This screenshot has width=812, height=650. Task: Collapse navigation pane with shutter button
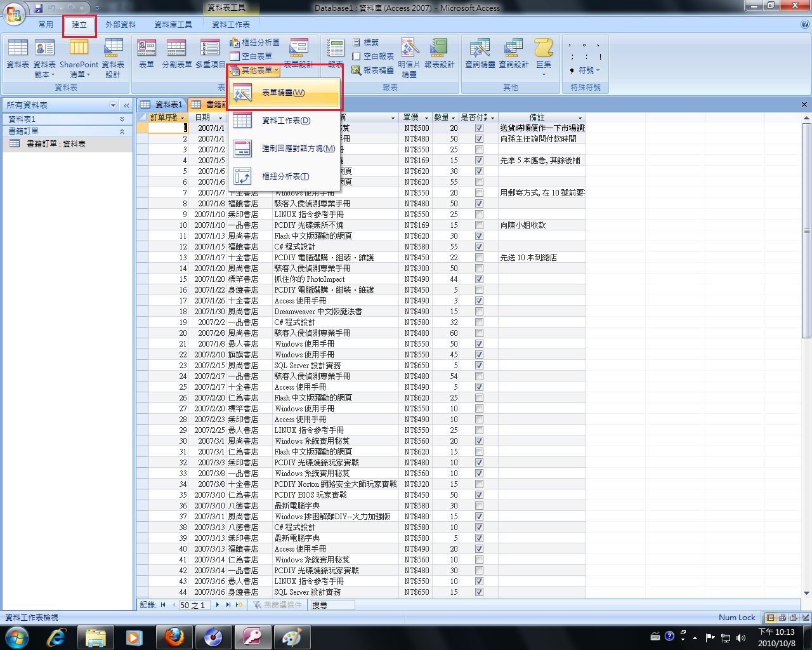126,105
